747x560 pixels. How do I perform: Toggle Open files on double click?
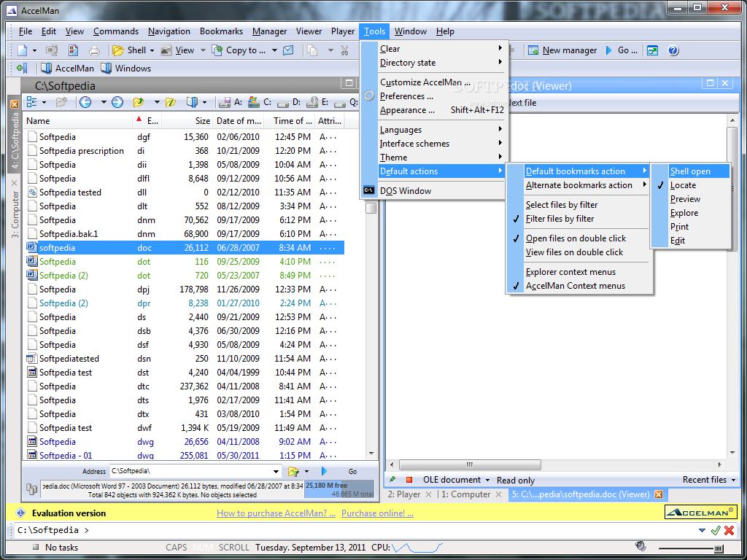point(578,238)
